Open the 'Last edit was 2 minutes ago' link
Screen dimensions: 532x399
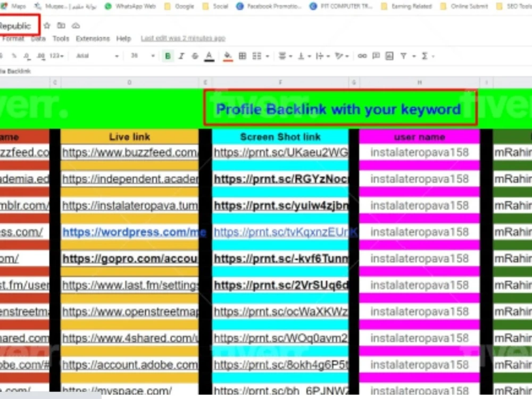pos(183,38)
